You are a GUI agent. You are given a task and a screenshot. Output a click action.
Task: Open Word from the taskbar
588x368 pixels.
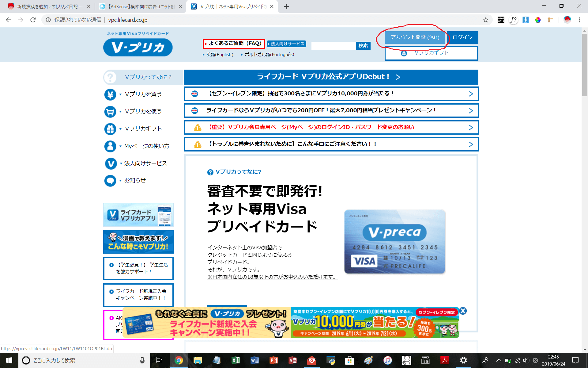[254, 360]
